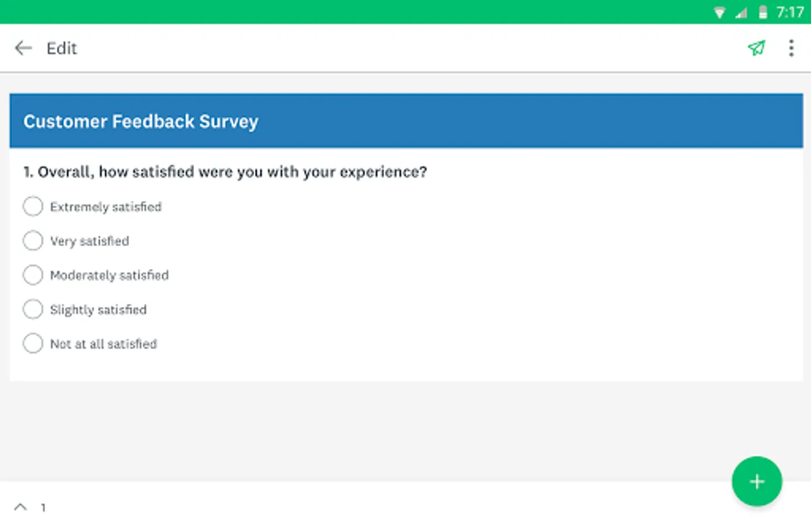The width and height of the screenshot is (811, 532).
Task: Go back using the arrow icon
Action: [x=23, y=48]
